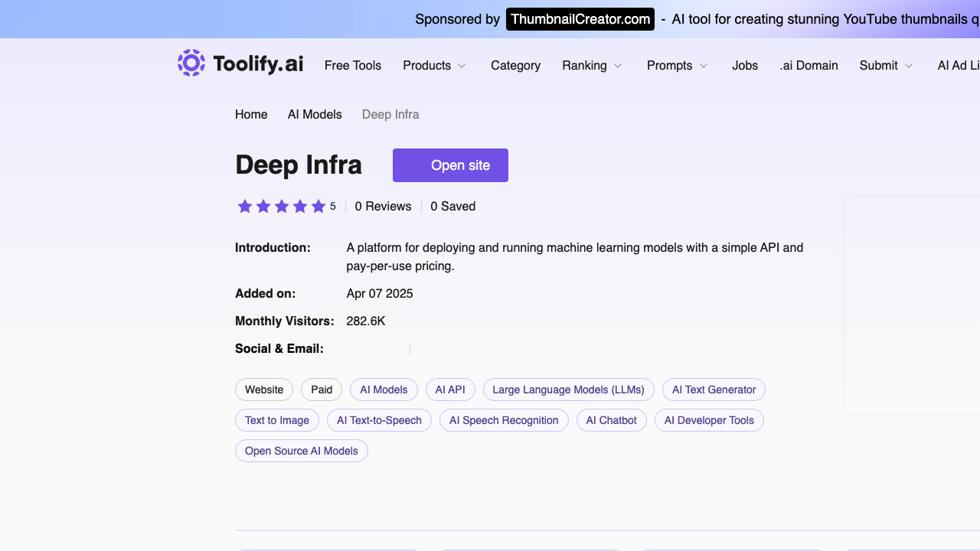Select the AI Developer Tools tag
980x551 pixels.
[x=709, y=420]
